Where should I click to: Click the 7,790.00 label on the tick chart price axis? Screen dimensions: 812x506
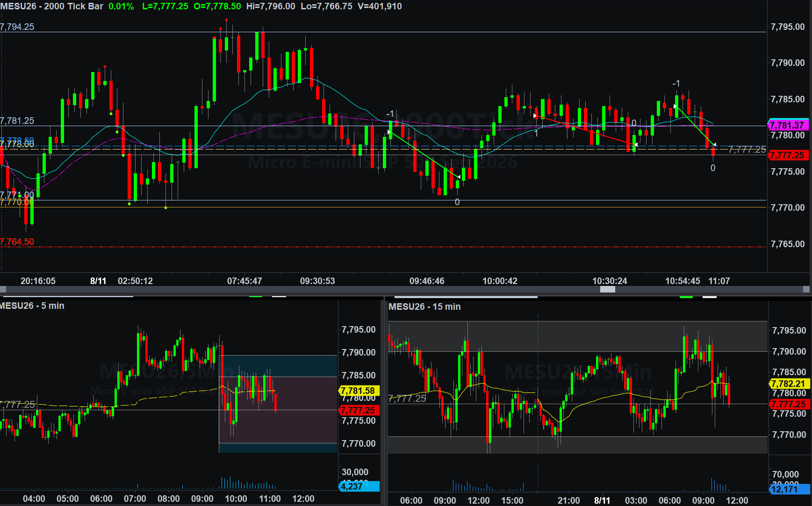[788, 63]
